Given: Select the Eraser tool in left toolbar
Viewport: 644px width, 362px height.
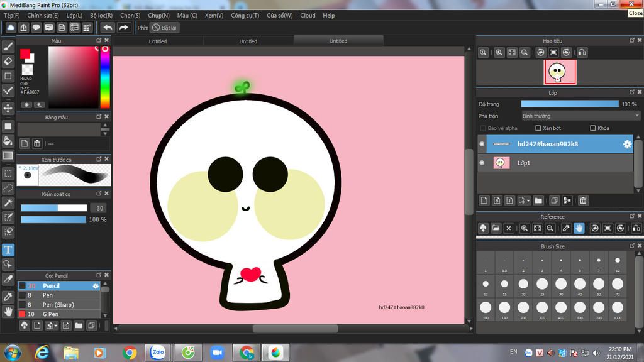Looking at the screenshot, I should 8,61.
